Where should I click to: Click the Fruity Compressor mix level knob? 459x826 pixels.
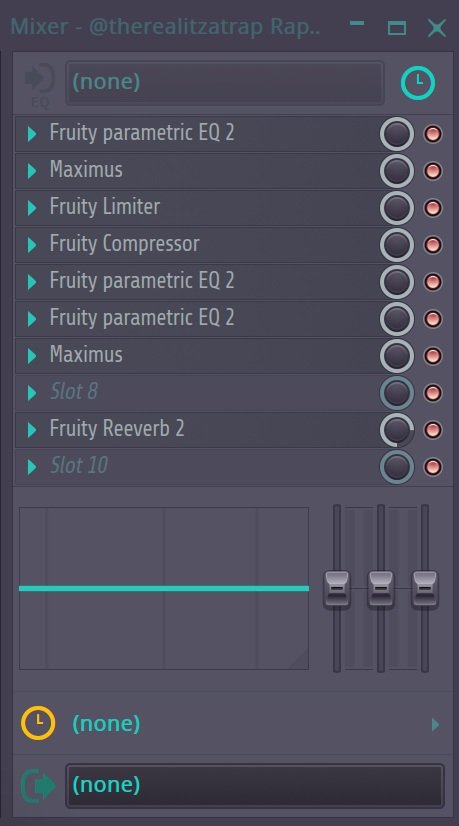pos(397,244)
